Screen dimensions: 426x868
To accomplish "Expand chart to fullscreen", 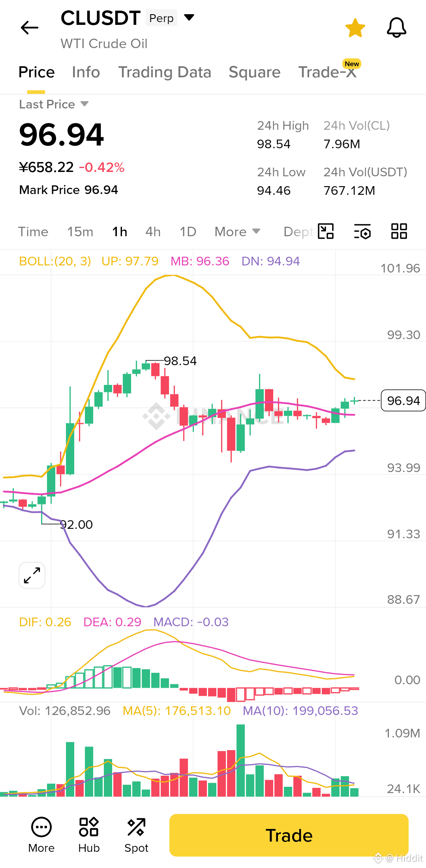I will 32,575.
